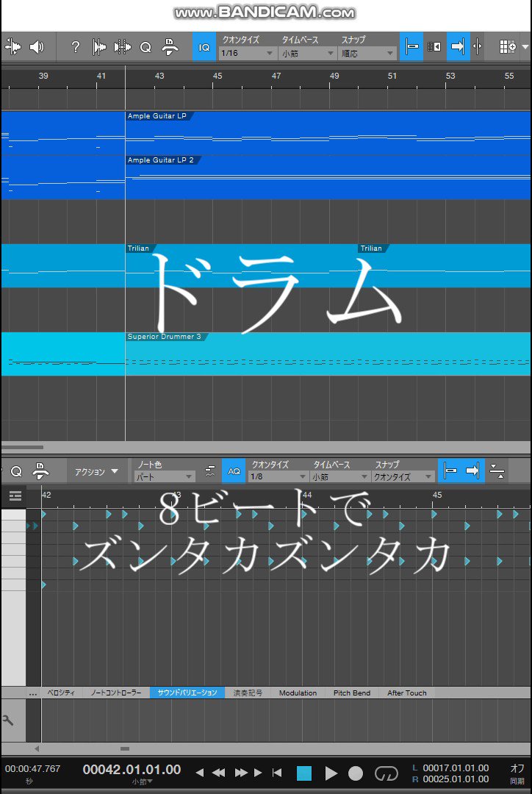Image resolution: width=532 pixels, height=794 pixels.
Task: Switch to the Velocity lane tab
Action: coord(61,693)
